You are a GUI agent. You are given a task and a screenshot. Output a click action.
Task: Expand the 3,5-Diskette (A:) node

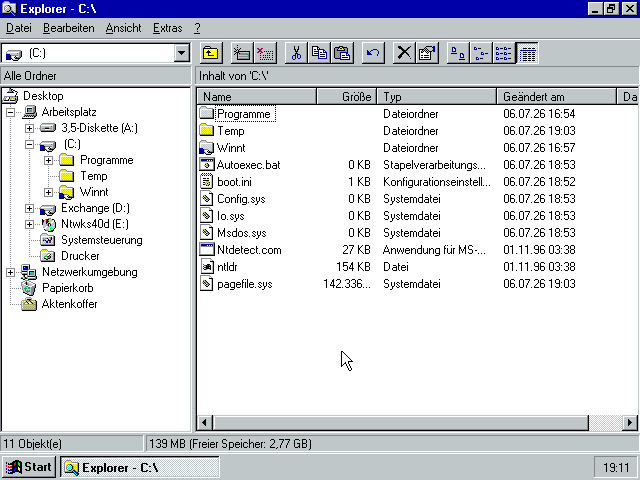coord(29,128)
